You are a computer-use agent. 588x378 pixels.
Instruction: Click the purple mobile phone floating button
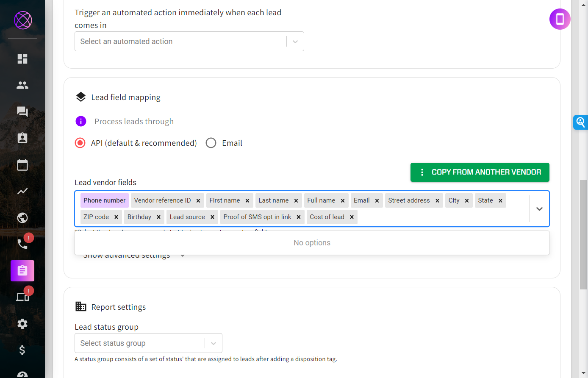point(560,19)
